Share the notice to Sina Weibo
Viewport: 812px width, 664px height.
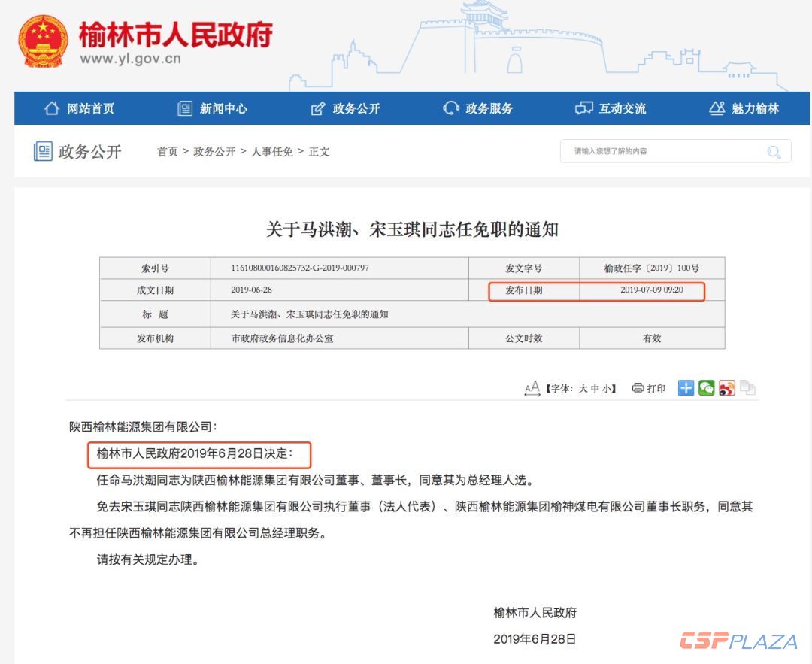726,388
